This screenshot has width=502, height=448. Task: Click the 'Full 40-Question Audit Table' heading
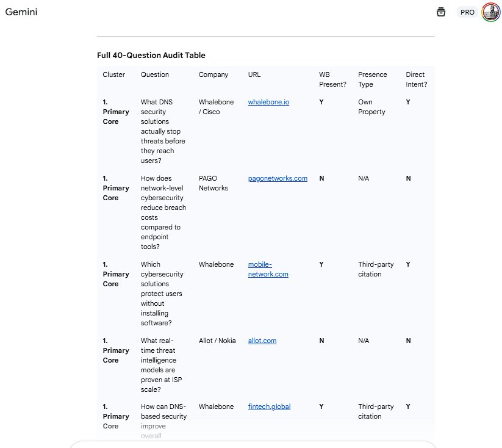click(151, 55)
